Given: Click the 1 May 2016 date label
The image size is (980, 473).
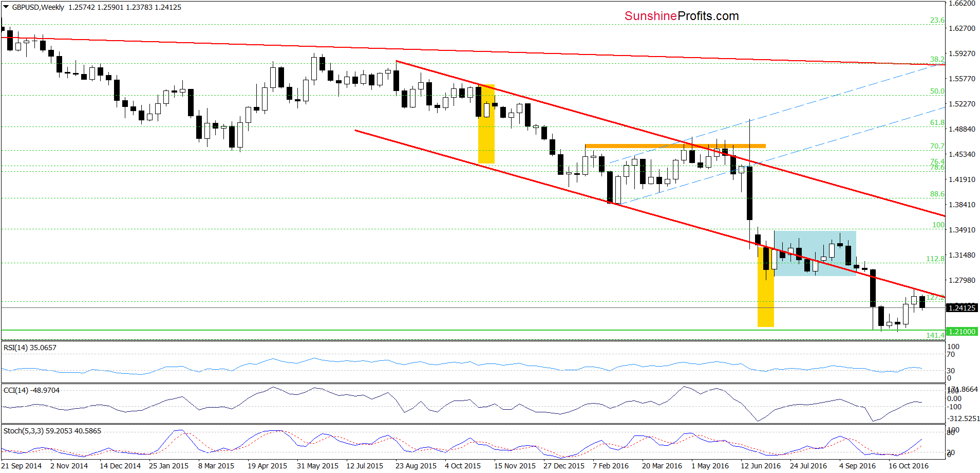Looking at the screenshot, I should coord(710,466).
